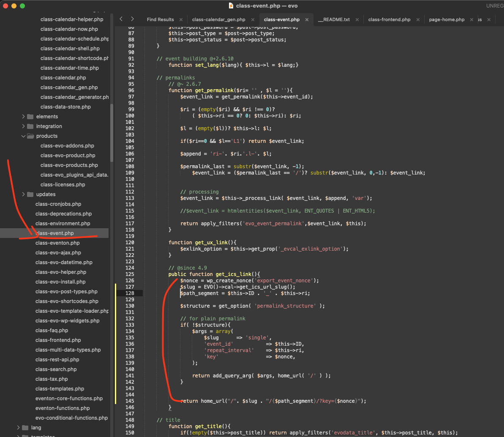Click the integration folder icon
504x437 pixels.
tap(30, 126)
